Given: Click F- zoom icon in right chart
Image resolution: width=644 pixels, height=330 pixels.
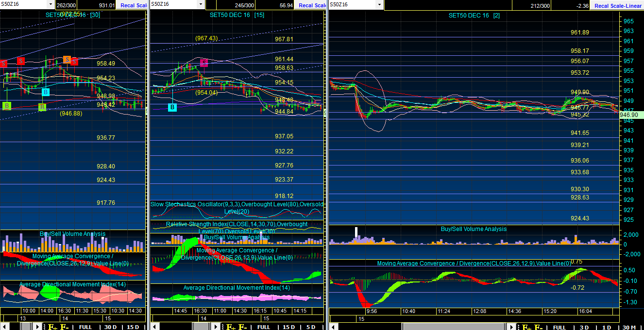Looking at the screenshot, I should pyautogui.click(x=539, y=327).
